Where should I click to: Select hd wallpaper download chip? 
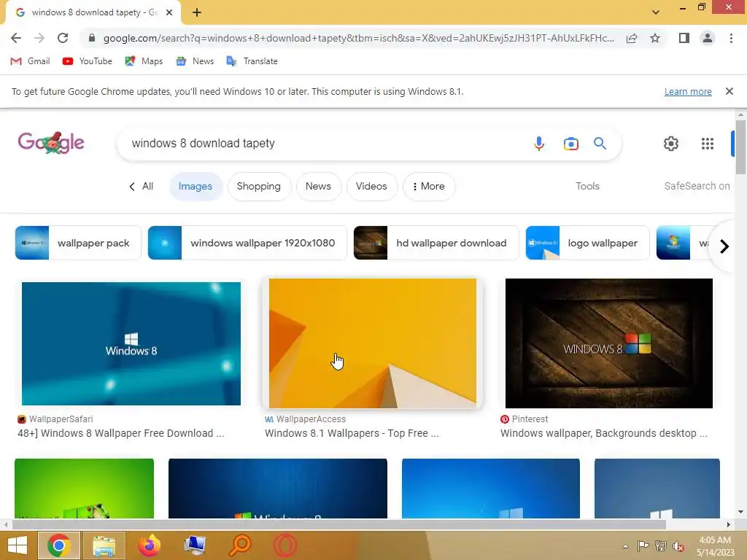436,243
